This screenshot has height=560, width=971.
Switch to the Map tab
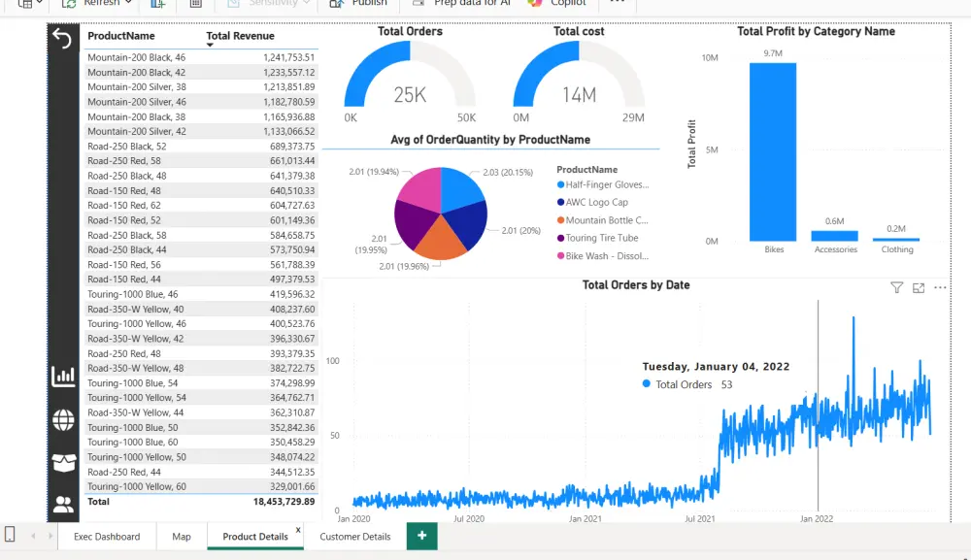[x=181, y=536]
